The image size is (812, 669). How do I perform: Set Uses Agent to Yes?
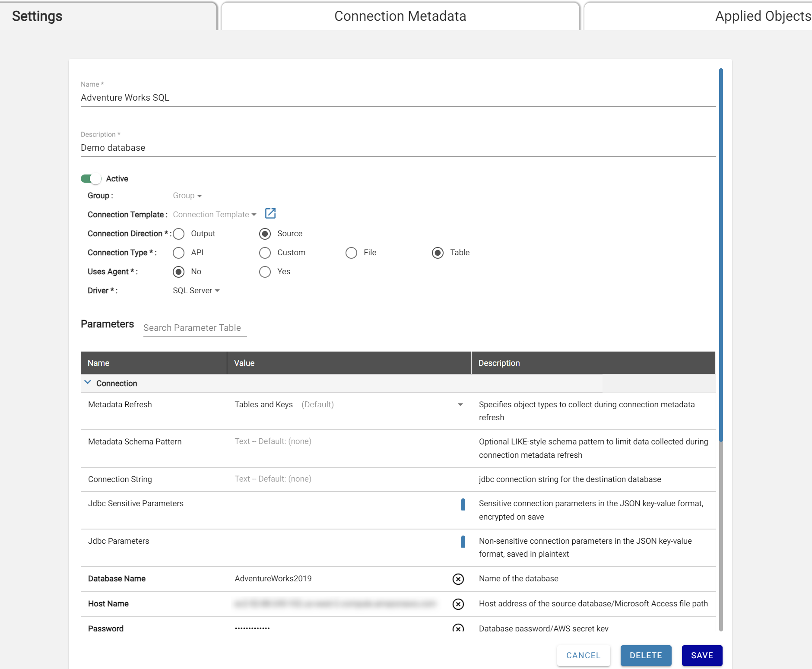(x=265, y=272)
